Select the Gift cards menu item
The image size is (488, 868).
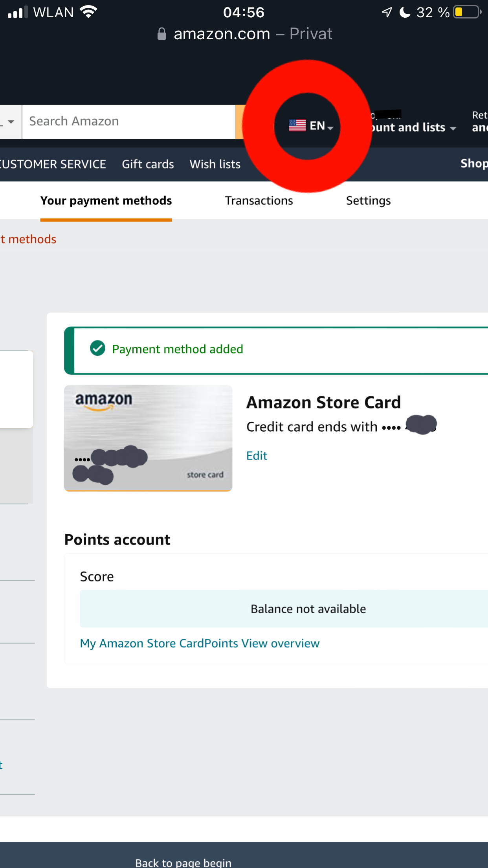click(148, 164)
